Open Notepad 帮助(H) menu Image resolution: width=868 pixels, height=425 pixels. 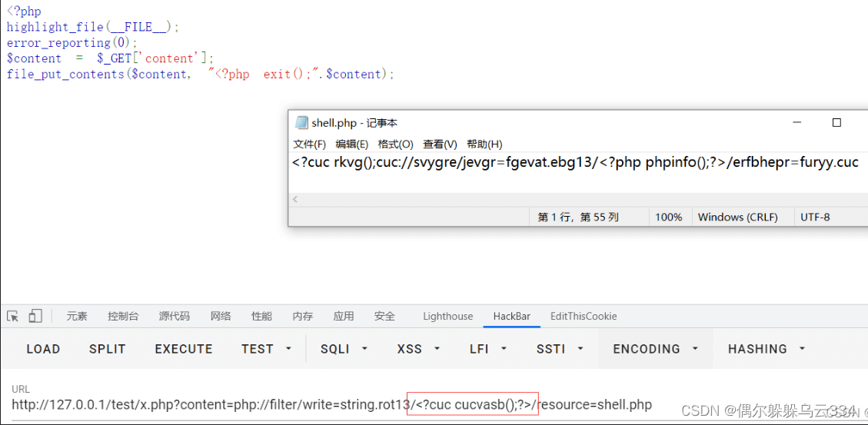pyautogui.click(x=484, y=144)
